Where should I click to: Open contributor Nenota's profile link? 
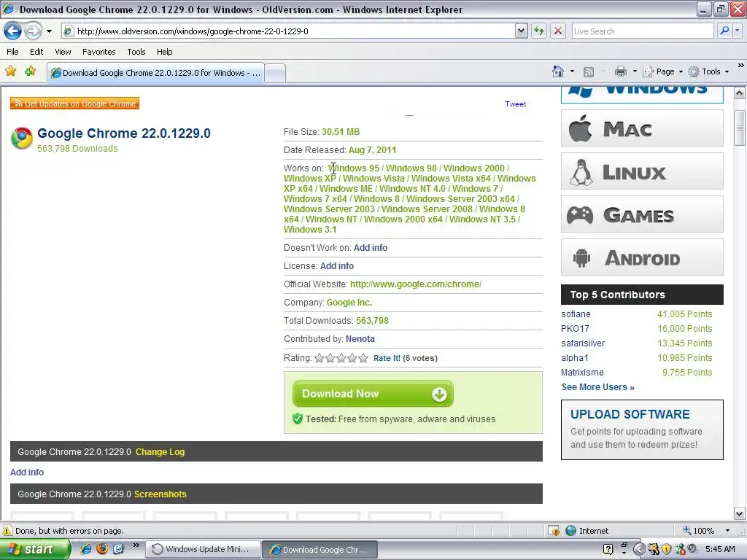point(360,338)
